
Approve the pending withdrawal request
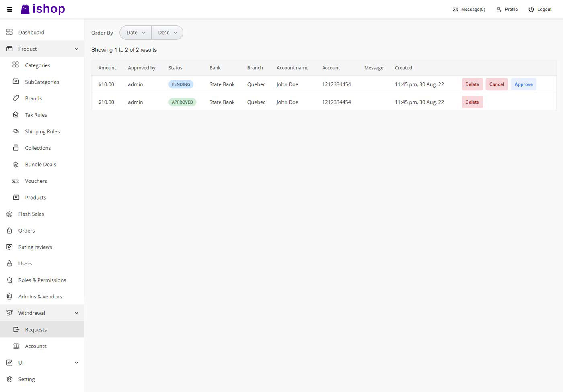[523, 84]
